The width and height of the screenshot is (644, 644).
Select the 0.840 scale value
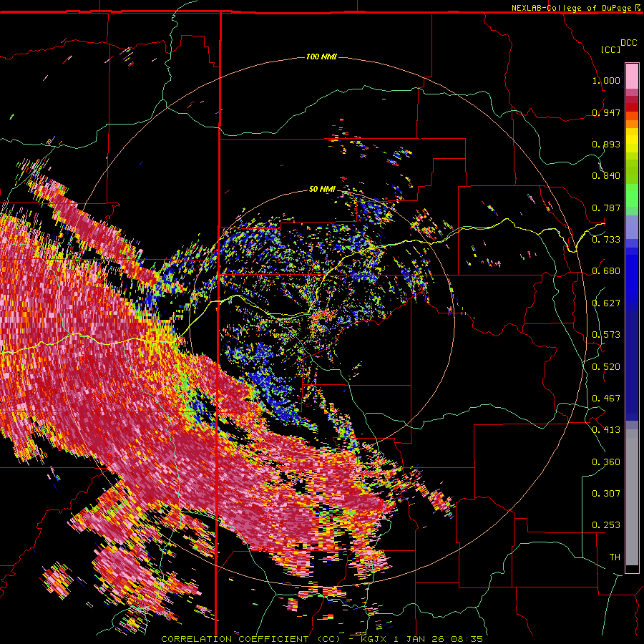point(606,176)
